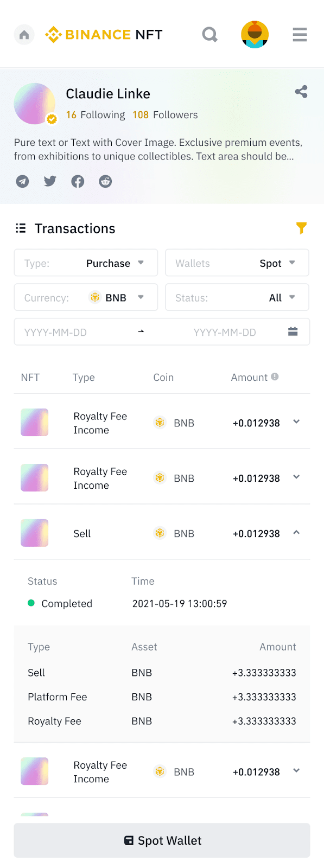The width and height of the screenshot is (324, 868).
Task: Click the Reddit social icon
Action: (x=105, y=181)
